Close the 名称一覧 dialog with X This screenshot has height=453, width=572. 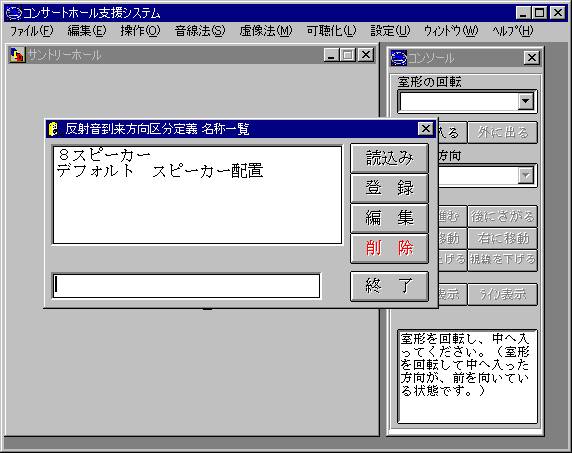click(x=425, y=129)
